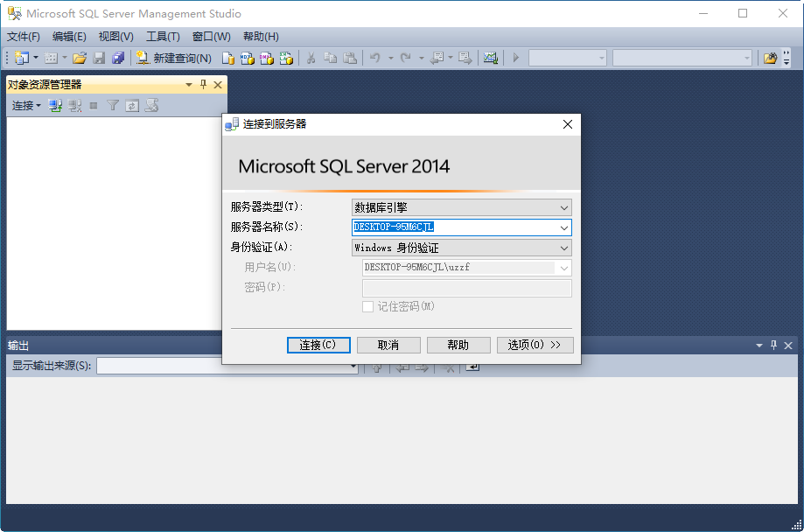Click the Find in Files binoculars icon
This screenshot has width=804, height=532.
[x=770, y=58]
